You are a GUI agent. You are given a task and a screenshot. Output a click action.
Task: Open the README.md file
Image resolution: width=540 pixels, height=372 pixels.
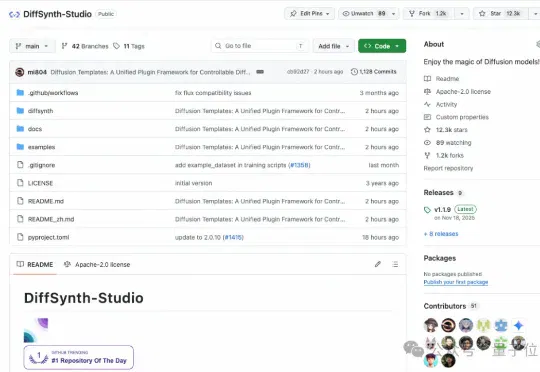(x=46, y=201)
